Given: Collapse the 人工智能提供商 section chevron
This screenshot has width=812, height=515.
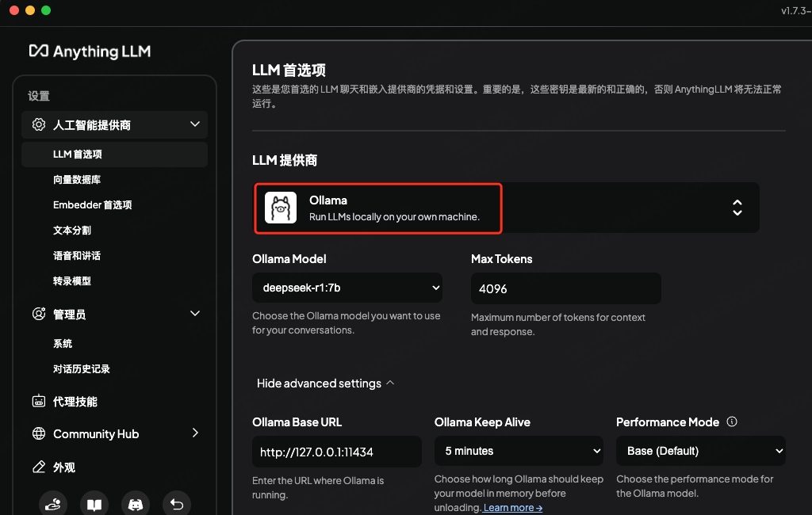Looking at the screenshot, I should click(195, 124).
